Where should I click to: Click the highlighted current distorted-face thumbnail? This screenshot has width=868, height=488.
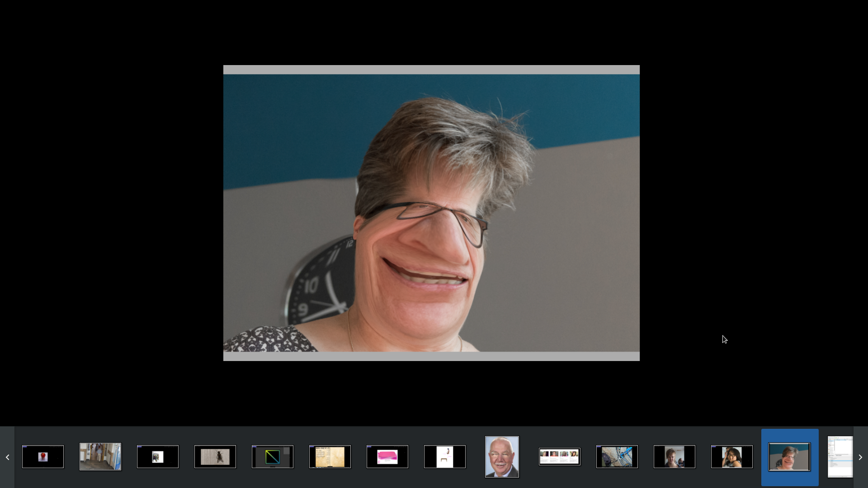(x=789, y=457)
